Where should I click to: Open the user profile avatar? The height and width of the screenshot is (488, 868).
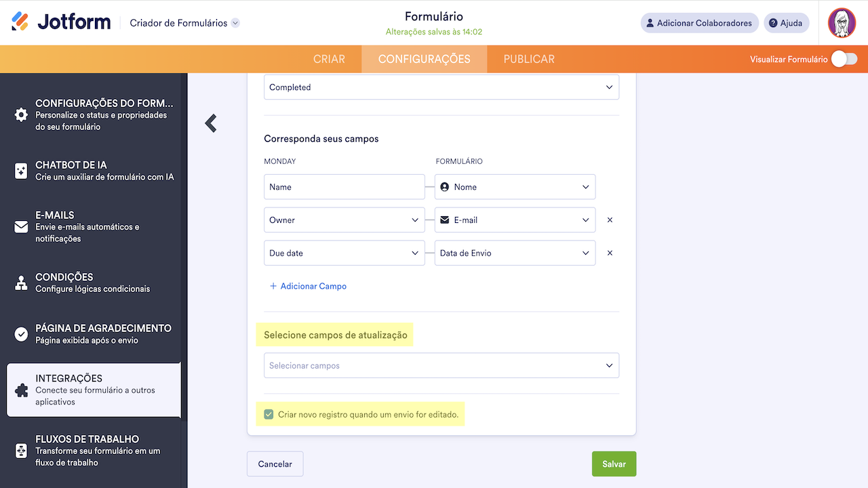pos(842,23)
